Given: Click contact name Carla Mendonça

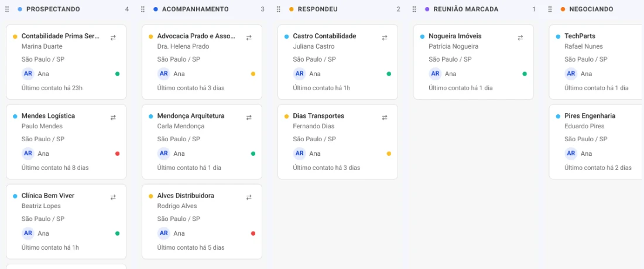Looking at the screenshot, I should [181, 126].
